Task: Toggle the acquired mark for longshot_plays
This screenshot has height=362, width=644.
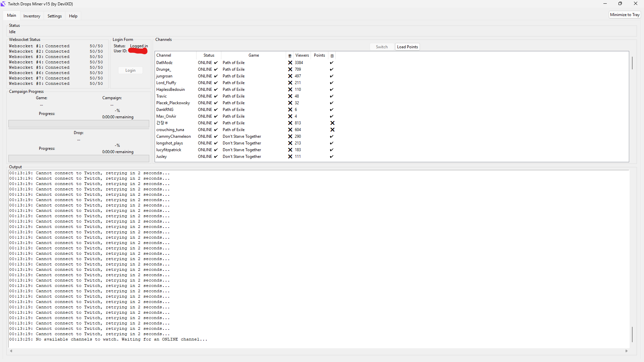Action: click(x=332, y=143)
